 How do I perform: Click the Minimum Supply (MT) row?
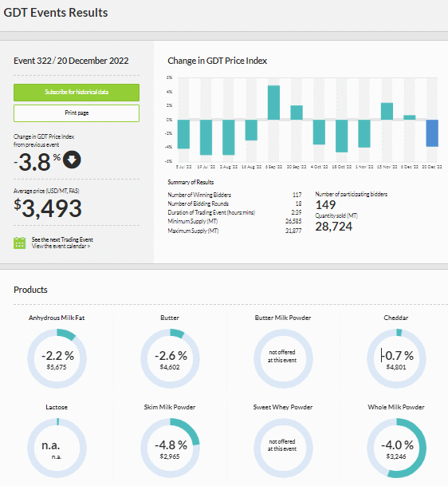(x=234, y=221)
